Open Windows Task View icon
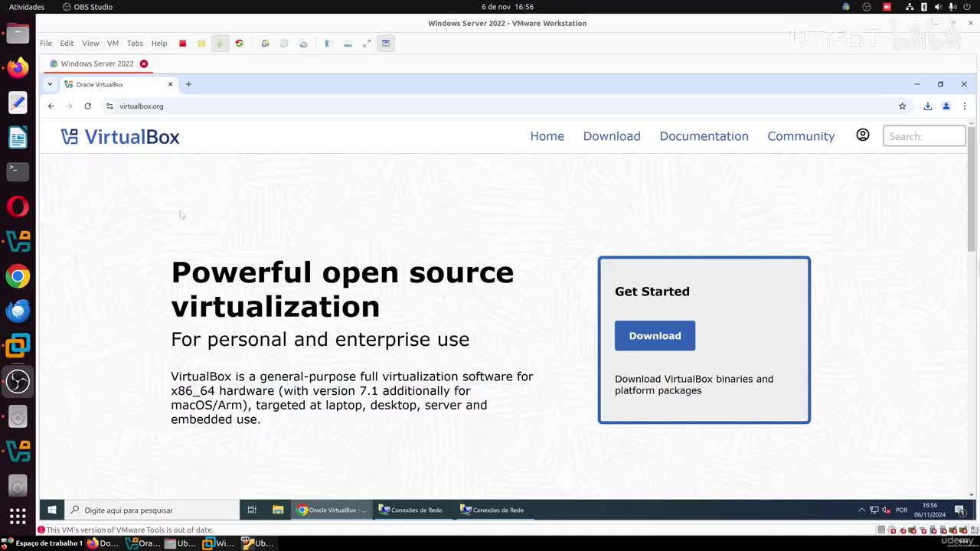The width and height of the screenshot is (980, 551). click(x=252, y=510)
